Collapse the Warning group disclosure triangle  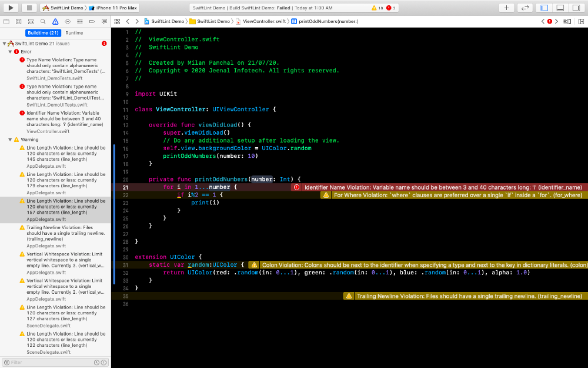click(x=10, y=140)
